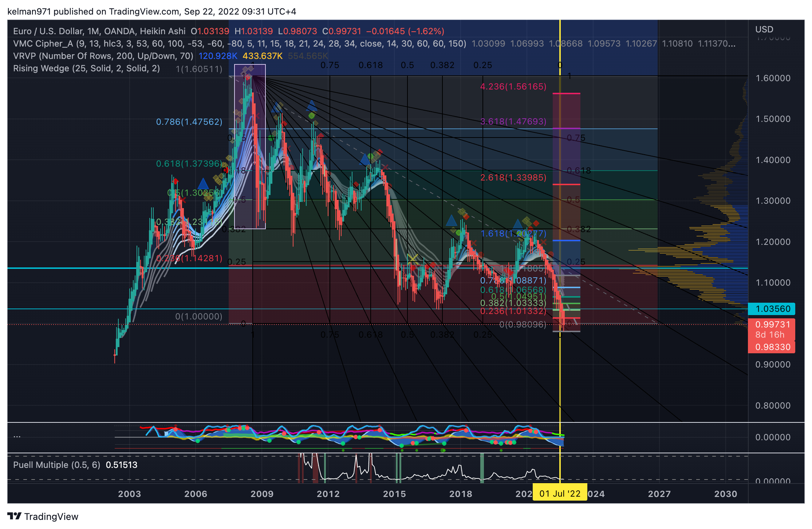This screenshot has width=812, height=529.
Task: Click the 8d 16h countdown label
Action: (769, 335)
